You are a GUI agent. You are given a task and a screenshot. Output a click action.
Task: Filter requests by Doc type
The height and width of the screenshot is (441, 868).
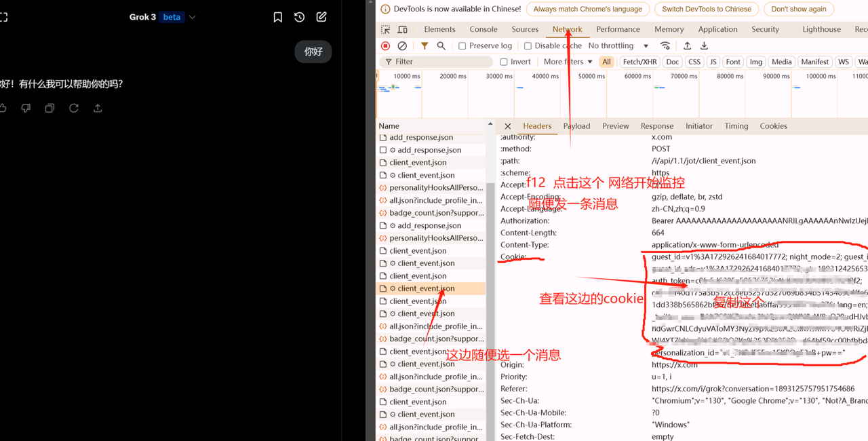pos(672,62)
